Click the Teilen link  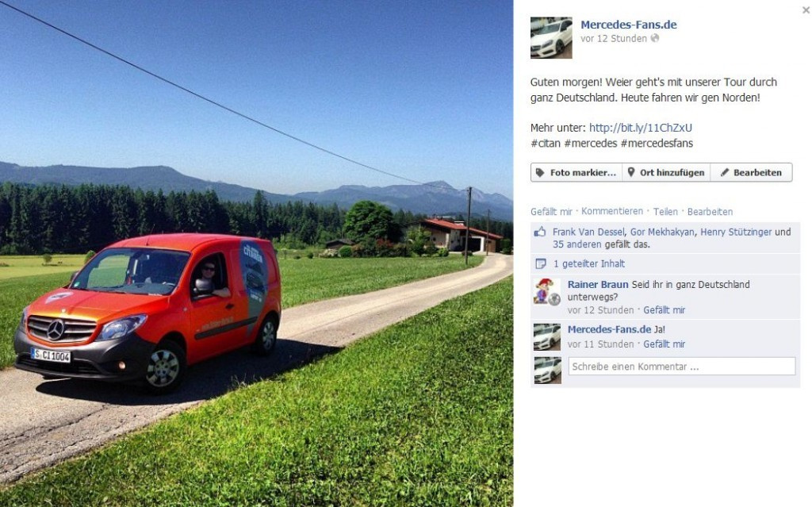665,212
